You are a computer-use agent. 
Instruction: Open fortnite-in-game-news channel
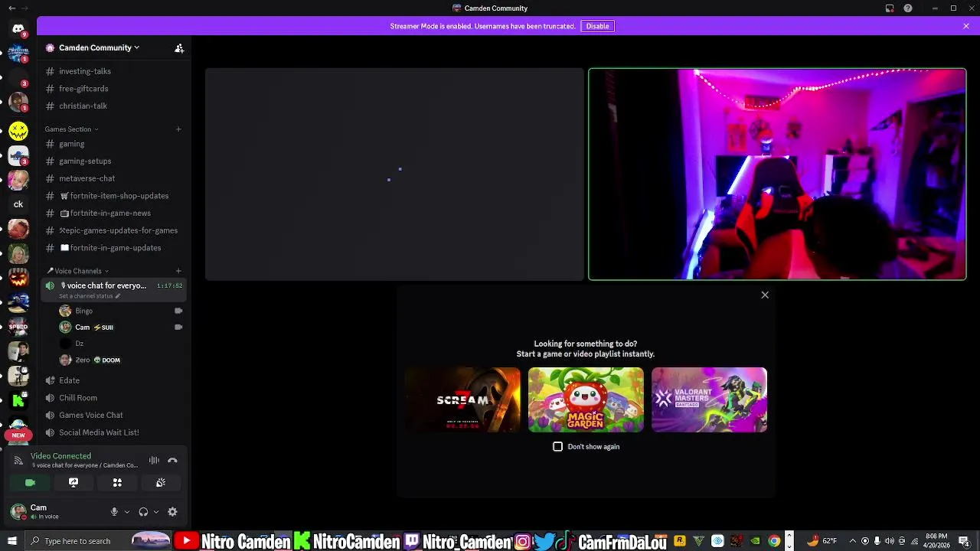click(115, 214)
